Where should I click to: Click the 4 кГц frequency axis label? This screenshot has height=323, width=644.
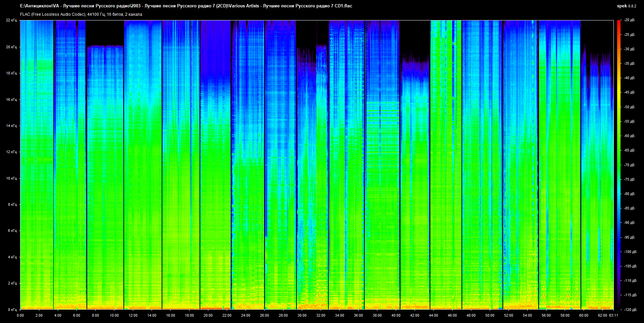point(12,257)
